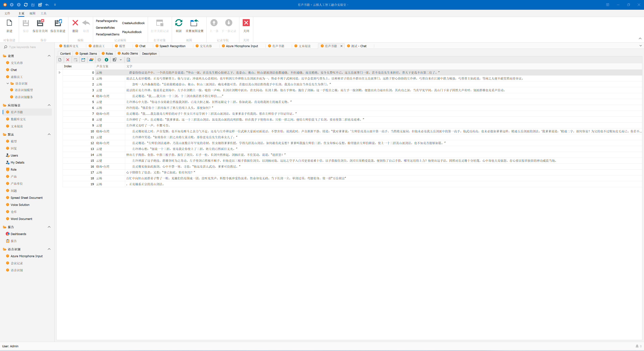
Task: Click green move-down arrow in grid toolbar
Action: point(106,60)
